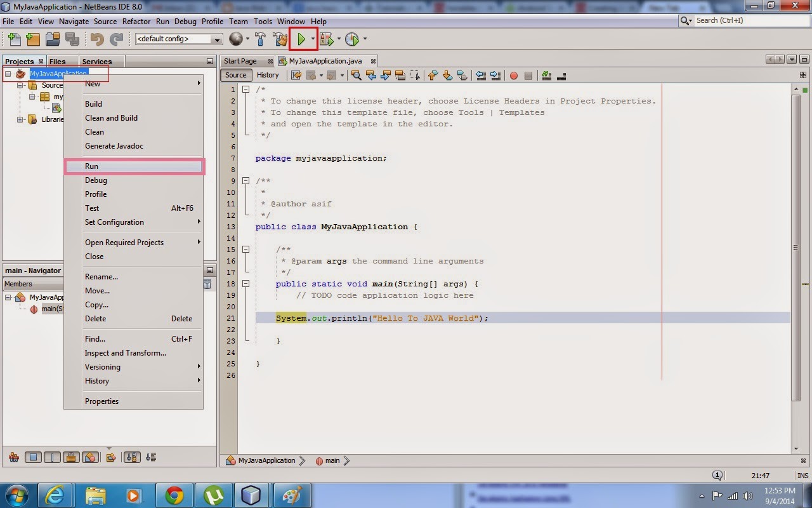Click the globe browser icon in toolbar
Viewport: 812px width, 508px height.
coord(236,39)
